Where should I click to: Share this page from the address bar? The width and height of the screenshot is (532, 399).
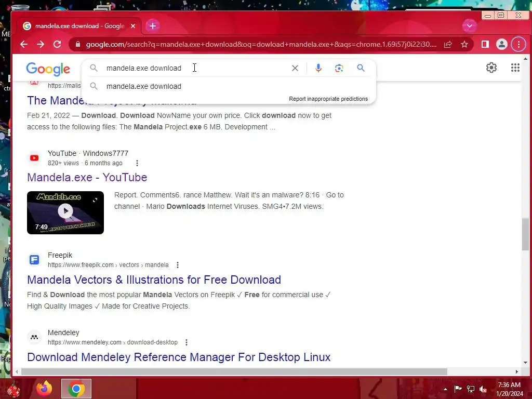[x=448, y=44]
